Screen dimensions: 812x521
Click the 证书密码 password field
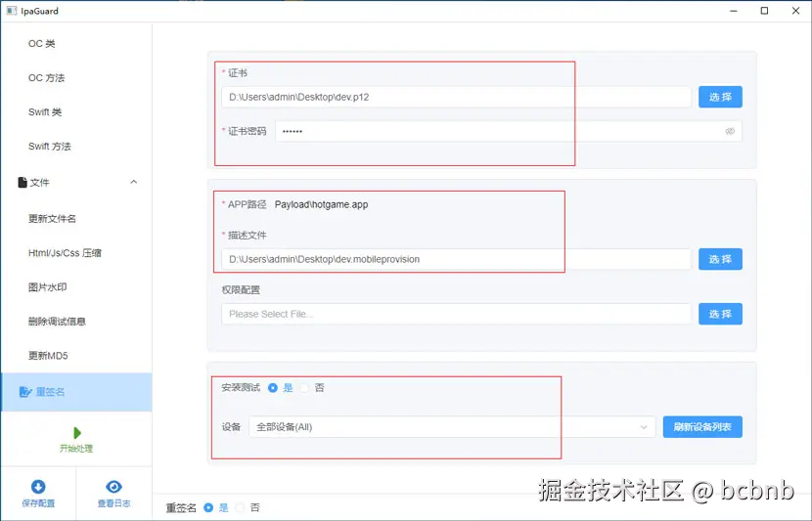coord(509,131)
